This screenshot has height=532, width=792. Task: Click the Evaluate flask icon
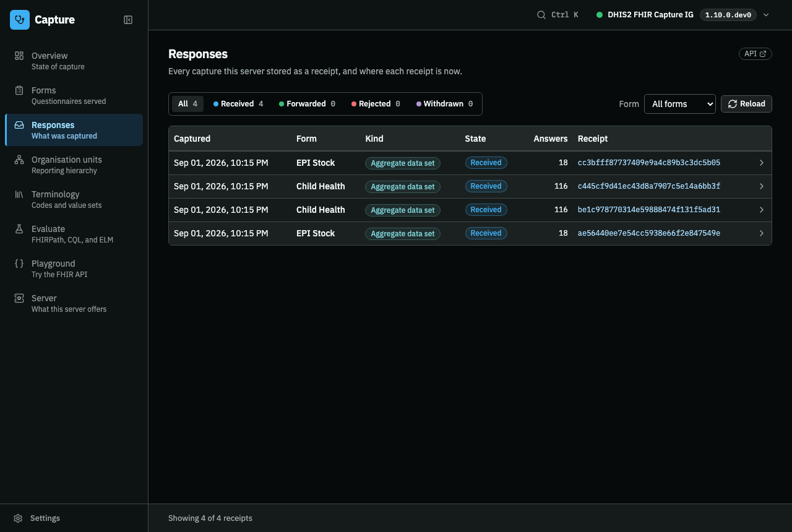coord(19,229)
